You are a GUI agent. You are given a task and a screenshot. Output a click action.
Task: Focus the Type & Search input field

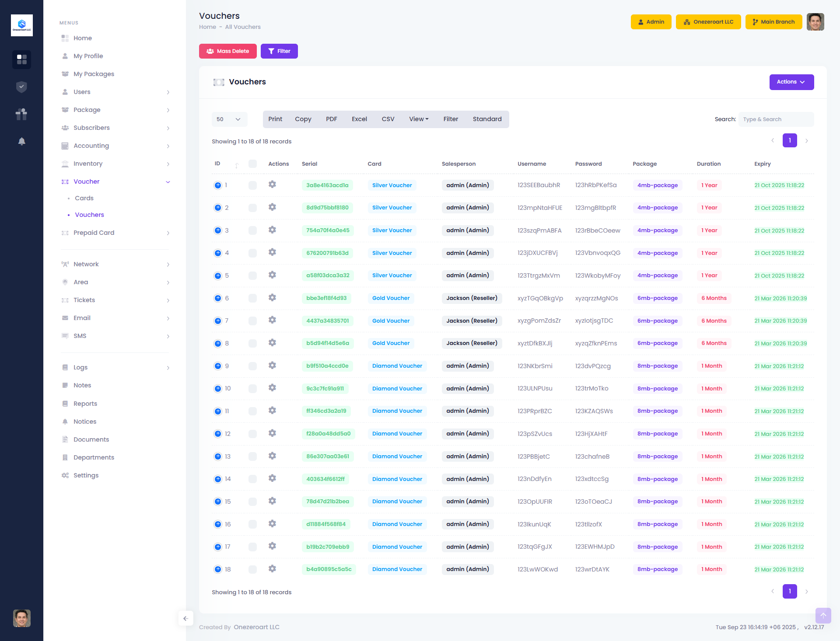point(776,119)
